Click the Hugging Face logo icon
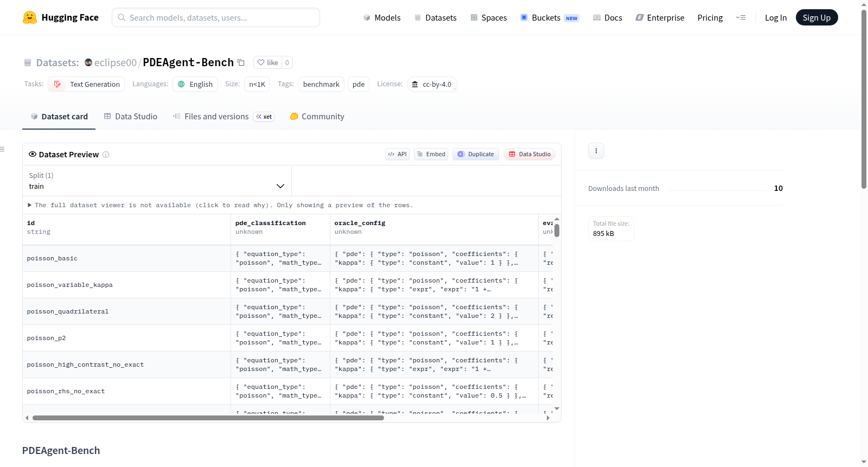The width and height of the screenshot is (868, 467). click(30, 17)
